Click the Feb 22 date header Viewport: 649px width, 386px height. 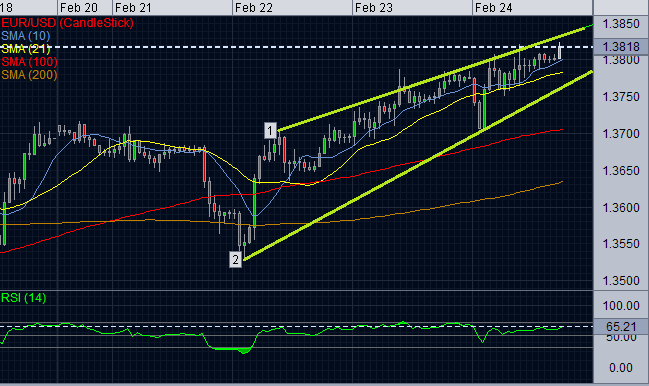[x=254, y=7]
